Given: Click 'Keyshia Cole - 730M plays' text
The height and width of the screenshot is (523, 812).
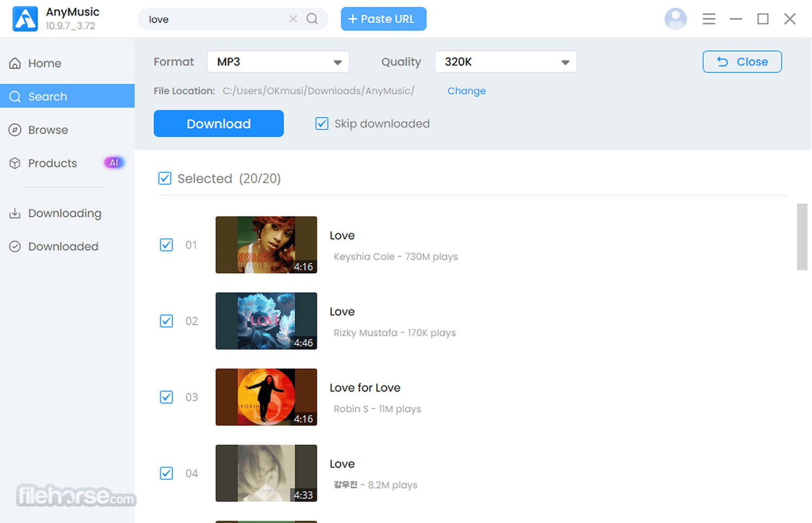Looking at the screenshot, I should (x=396, y=257).
